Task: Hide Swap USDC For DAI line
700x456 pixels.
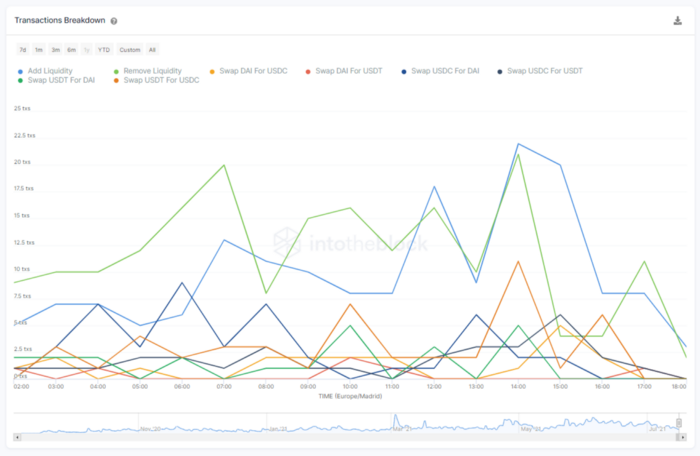Action: (x=443, y=71)
